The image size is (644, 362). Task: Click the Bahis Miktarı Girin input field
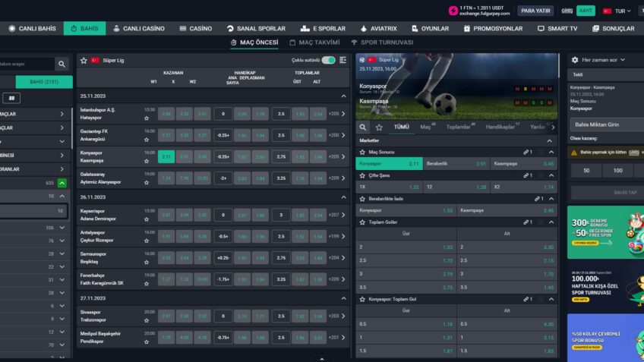[606, 124]
